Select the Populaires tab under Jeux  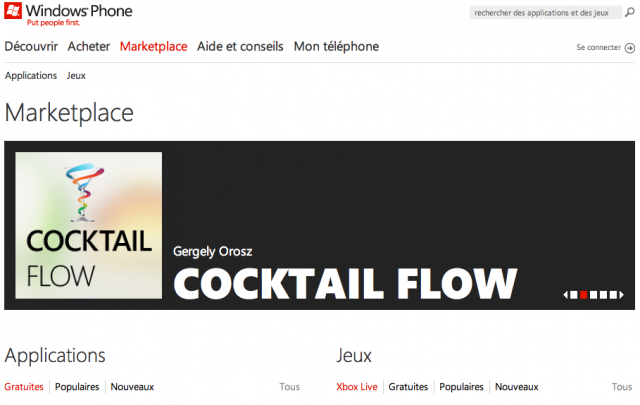(x=461, y=387)
